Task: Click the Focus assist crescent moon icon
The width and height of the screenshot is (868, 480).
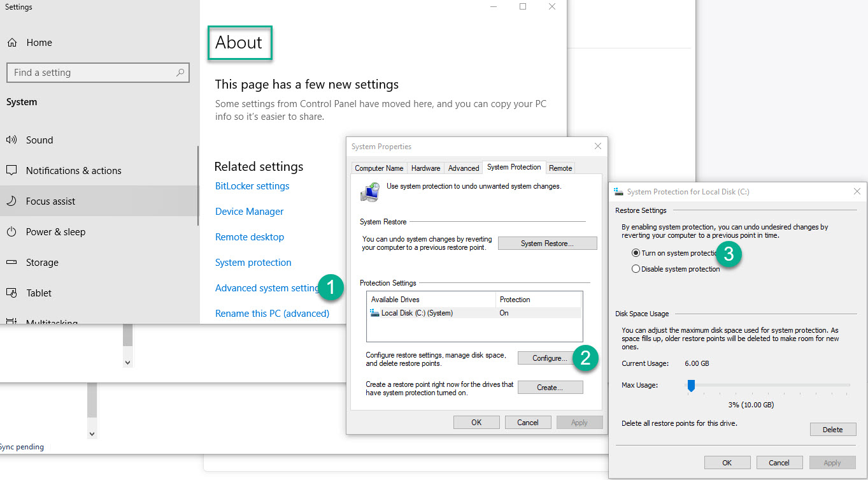Action: tap(11, 201)
